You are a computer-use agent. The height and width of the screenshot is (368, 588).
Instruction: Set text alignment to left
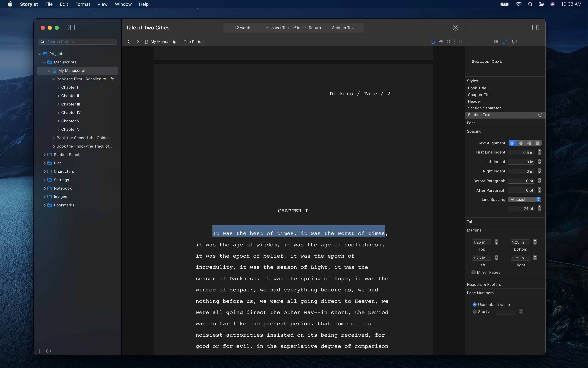click(512, 143)
